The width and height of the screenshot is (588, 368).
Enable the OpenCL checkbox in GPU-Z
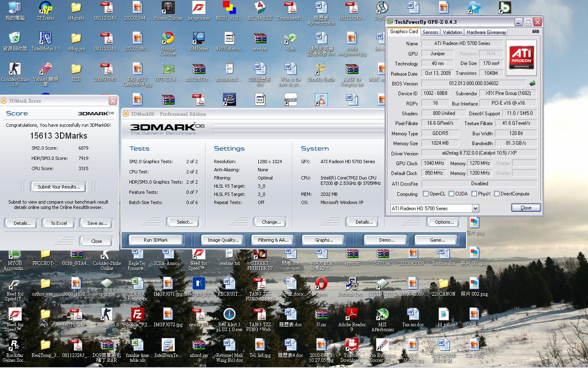tap(425, 194)
